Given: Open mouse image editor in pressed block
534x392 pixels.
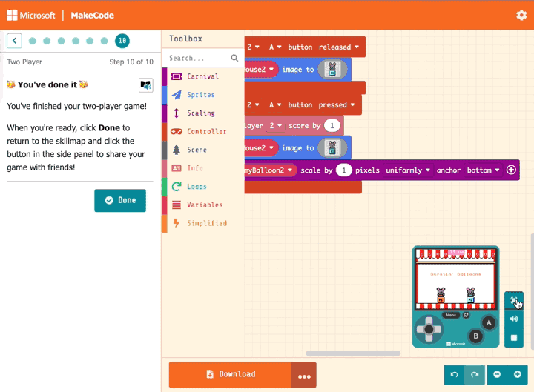Looking at the screenshot, I should (x=332, y=148).
